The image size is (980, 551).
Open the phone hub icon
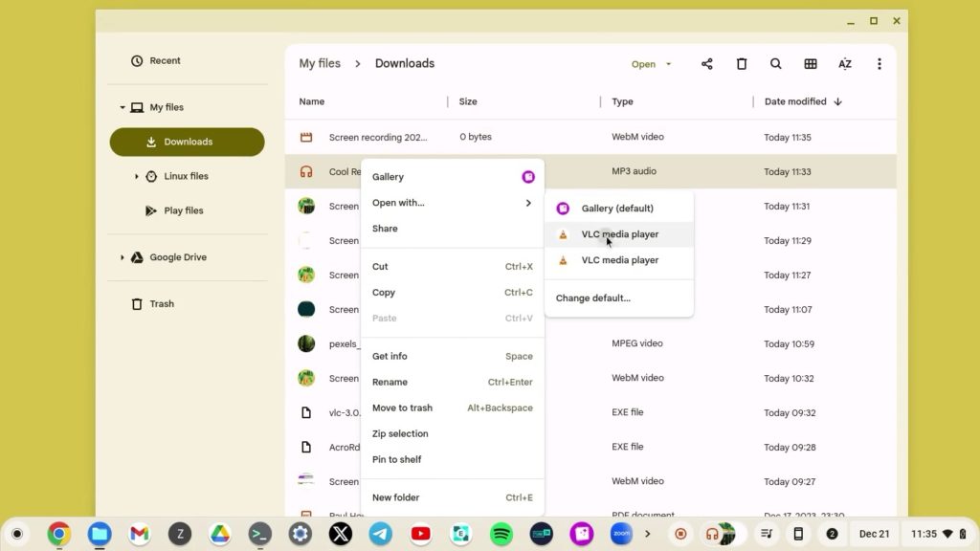(x=798, y=534)
